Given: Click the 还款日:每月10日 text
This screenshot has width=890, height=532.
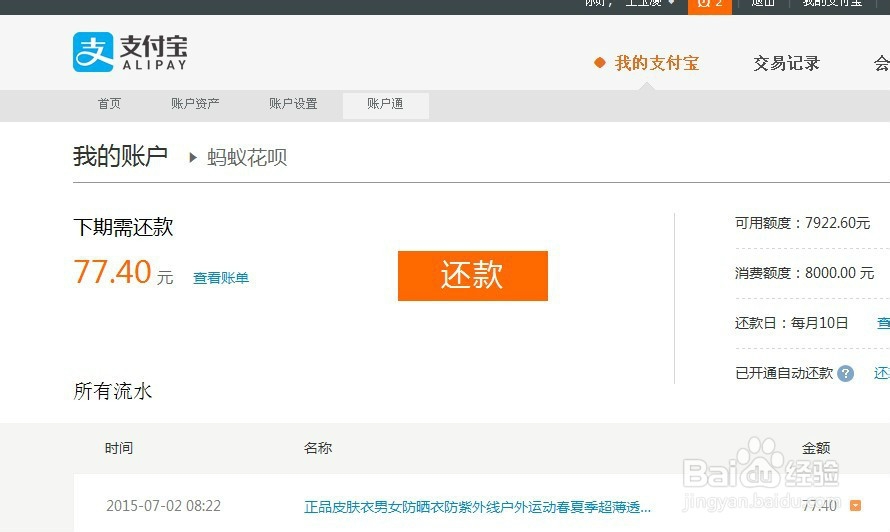Looking at the screenshot, I should [791, 323].
